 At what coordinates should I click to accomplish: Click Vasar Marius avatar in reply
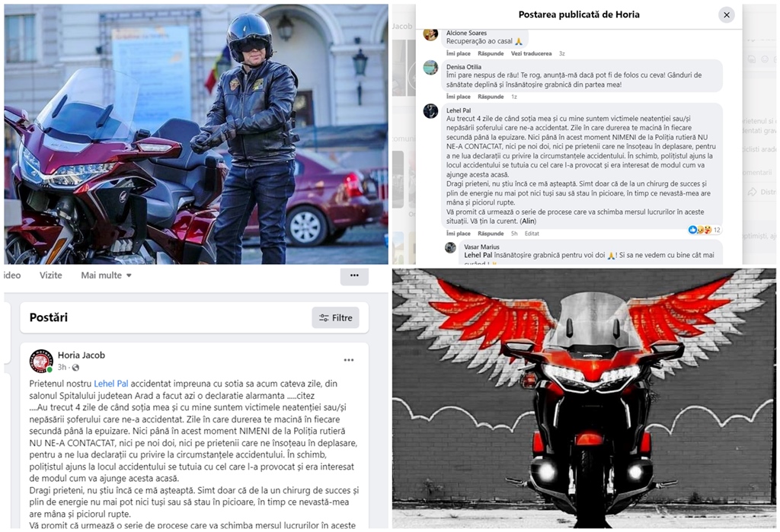[x=451, y=247]
